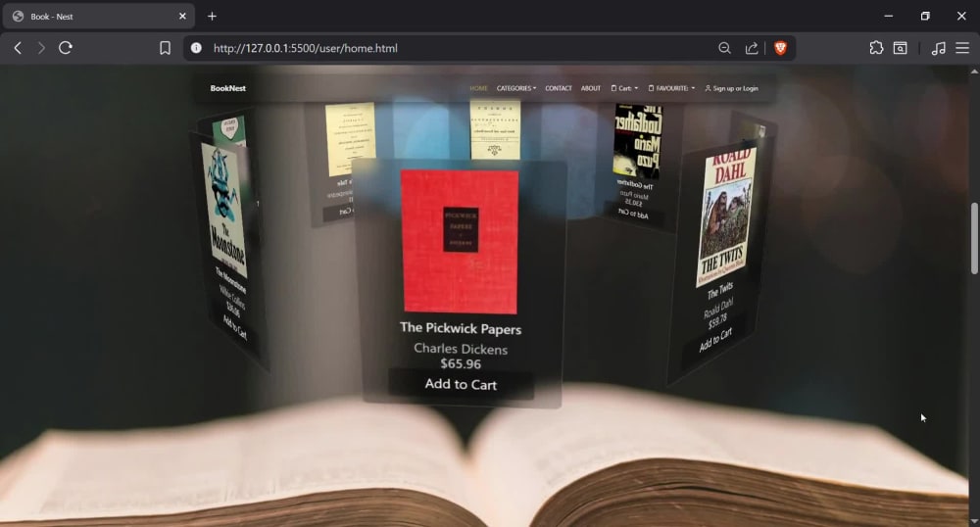
Task: Click Charles Dickens author text
Action: tap(461, 349)
